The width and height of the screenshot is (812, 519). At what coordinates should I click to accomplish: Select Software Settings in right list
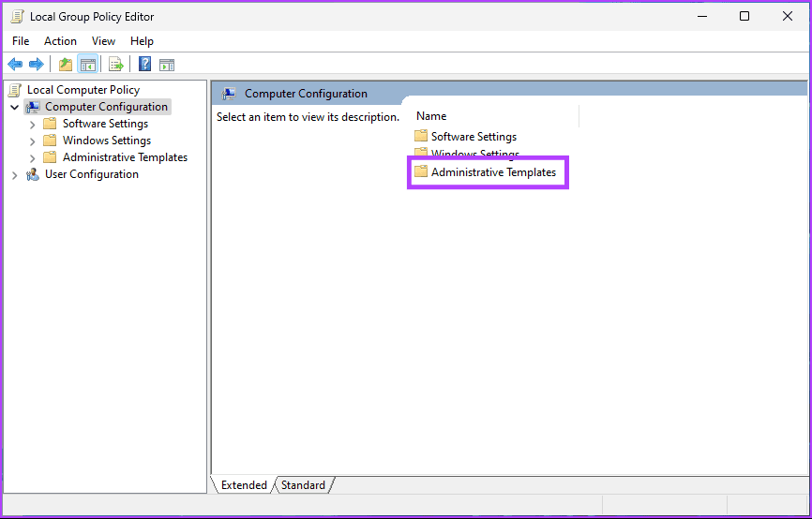474,137
